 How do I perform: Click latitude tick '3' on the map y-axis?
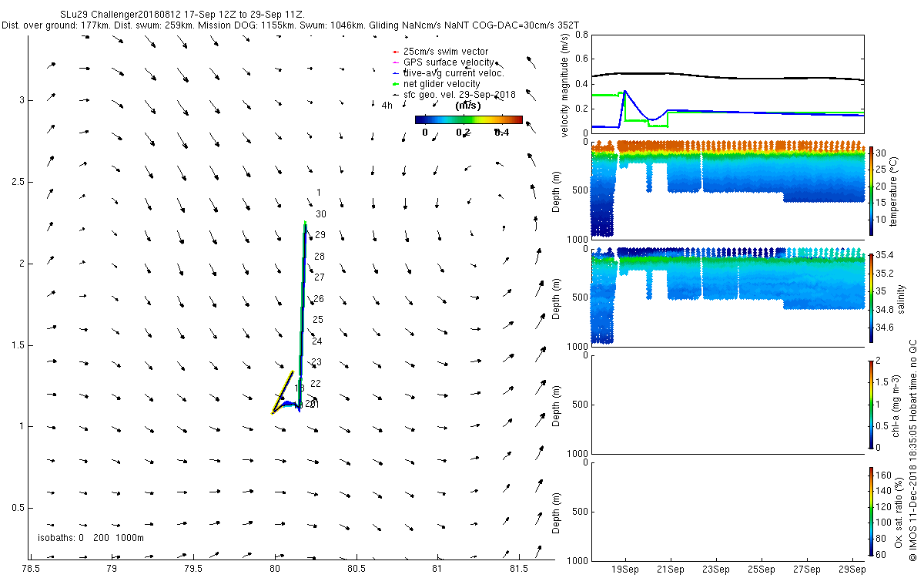point(21,100)
